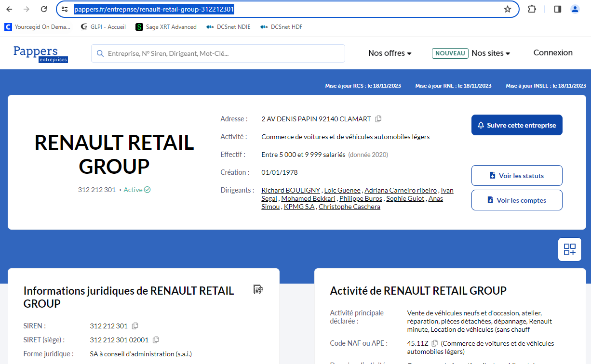Click Voir les comptes button
Image resolution: width=591 pixels, height=364 pixels.
(x=517, y=200)
